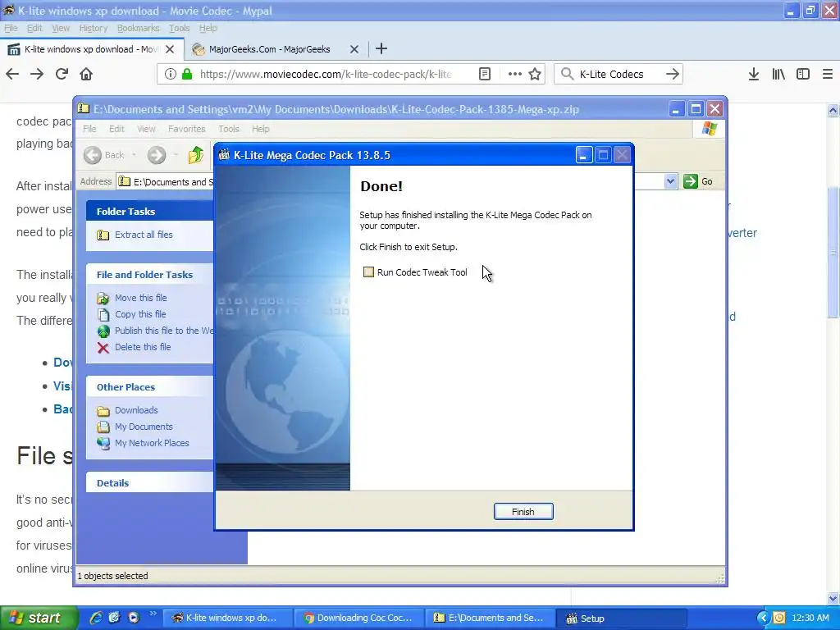Reload the current browser page
This screenshot has width=840, height=630.
(62, 74)
